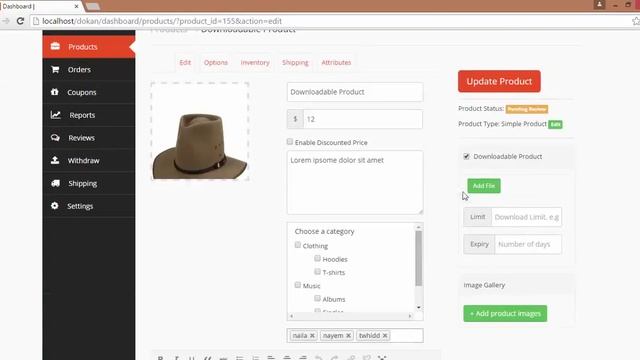Click the tags input box
The height and width of the screenshot is (360, 640).
[x=355, y=336]
